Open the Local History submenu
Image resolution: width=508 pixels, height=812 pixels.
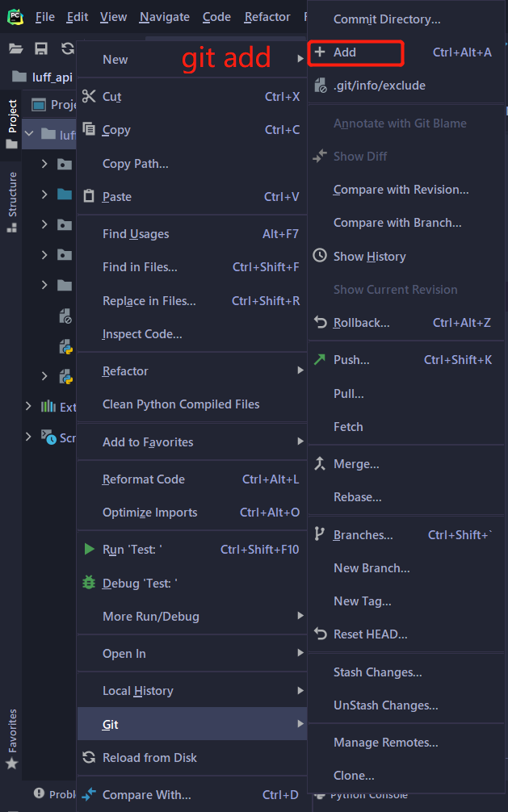(191, 691)
